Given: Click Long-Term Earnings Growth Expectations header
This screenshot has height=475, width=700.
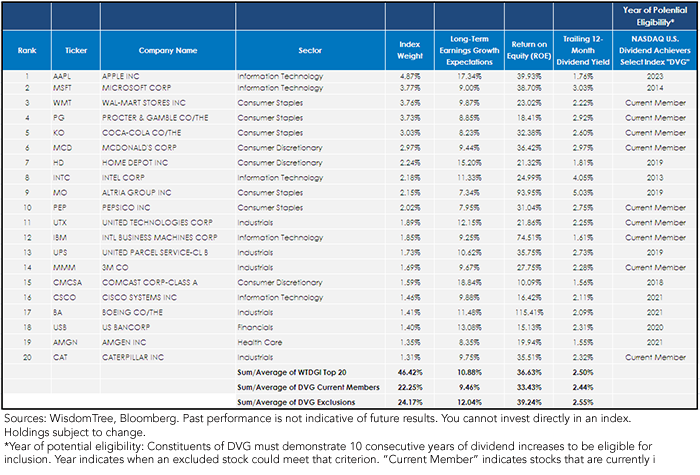Looking at the screenshot, I should coord(469,50).
